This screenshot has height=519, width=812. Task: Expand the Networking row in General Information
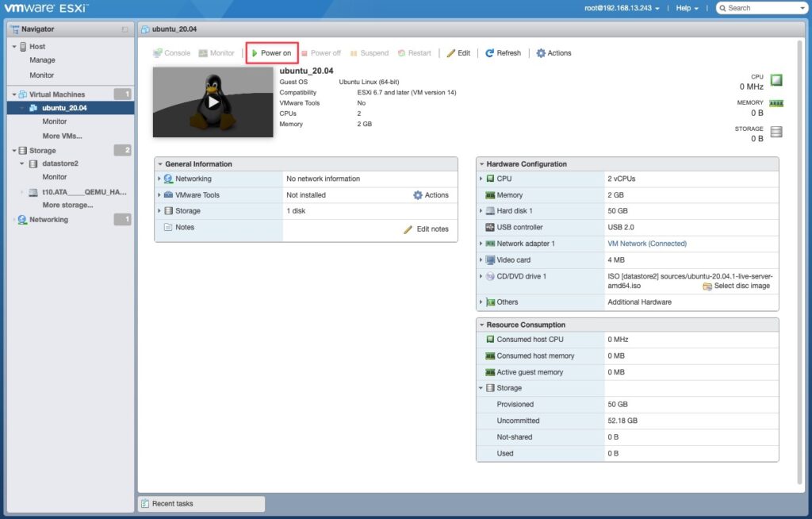click(x=159, y=179)
